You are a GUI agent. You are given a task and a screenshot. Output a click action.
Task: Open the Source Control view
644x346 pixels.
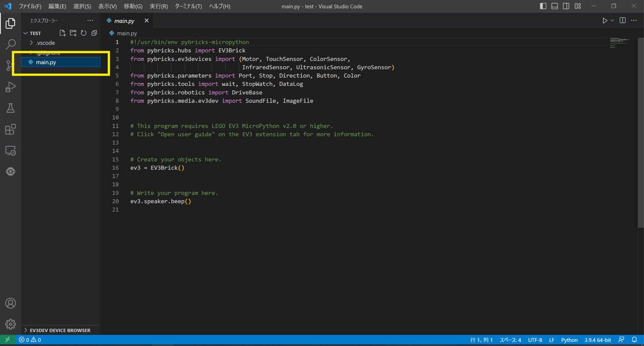9,65
